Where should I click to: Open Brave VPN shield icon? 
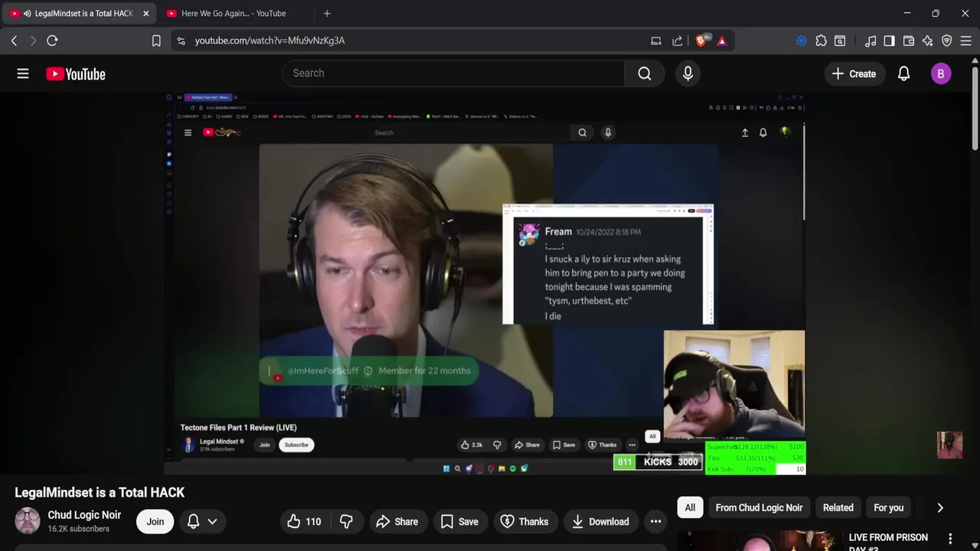pyautogui.click(x=947, y=41)
